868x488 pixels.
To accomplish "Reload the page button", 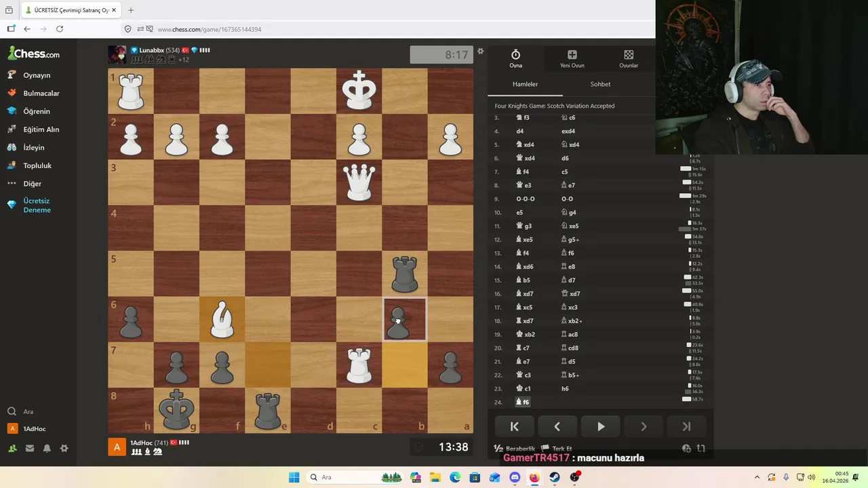I will (x=60, y=29).
